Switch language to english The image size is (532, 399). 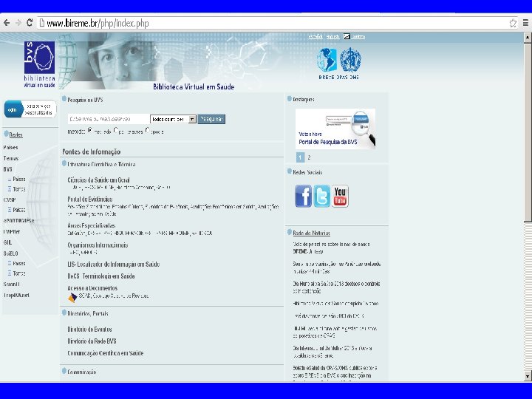[x=332, y=36]
